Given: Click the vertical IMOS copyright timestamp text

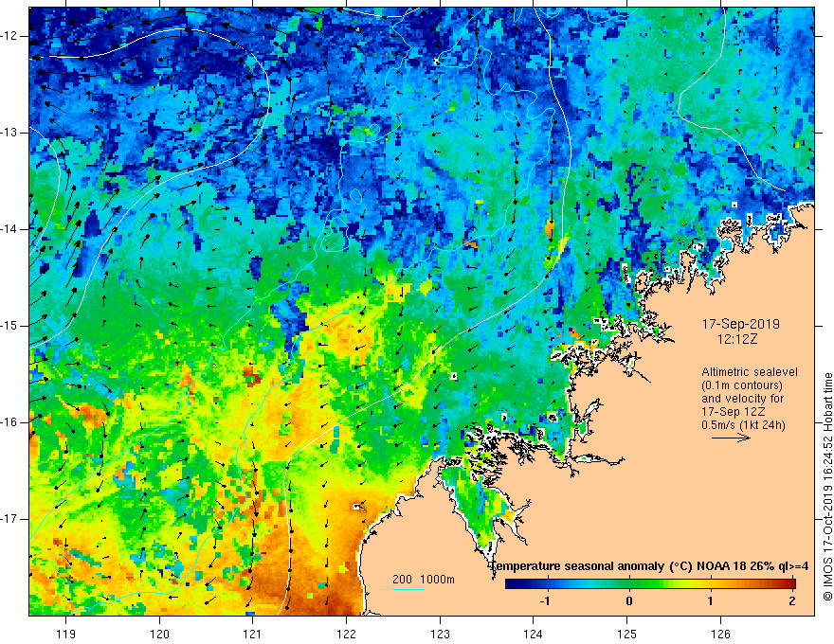Looking at the screenshot, I should (827, 486).
